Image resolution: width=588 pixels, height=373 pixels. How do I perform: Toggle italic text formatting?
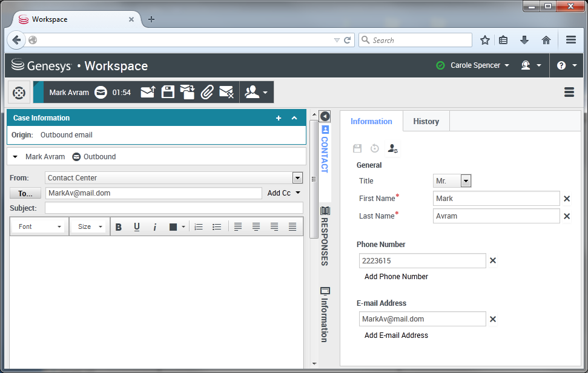pos(155,227)
